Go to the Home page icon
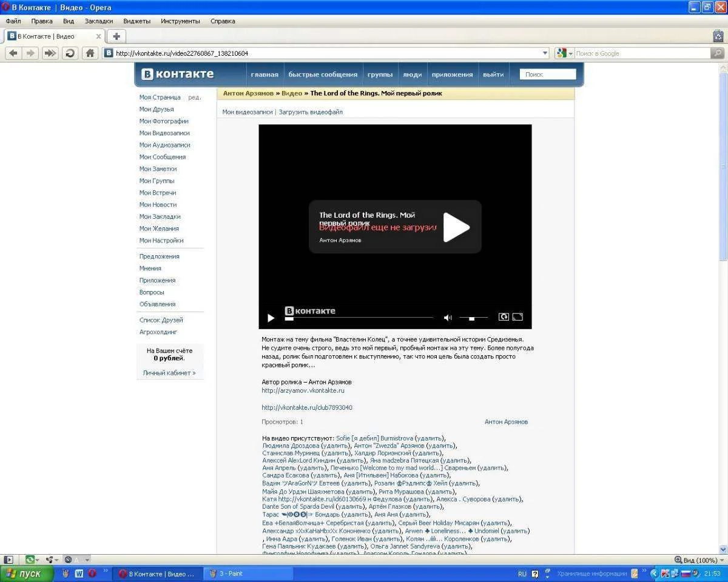728x582 pixels. [x=90, y=53]
